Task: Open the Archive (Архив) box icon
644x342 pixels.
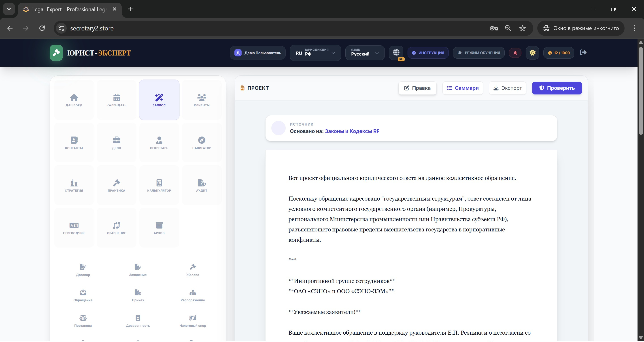Action: click(159, 228)
